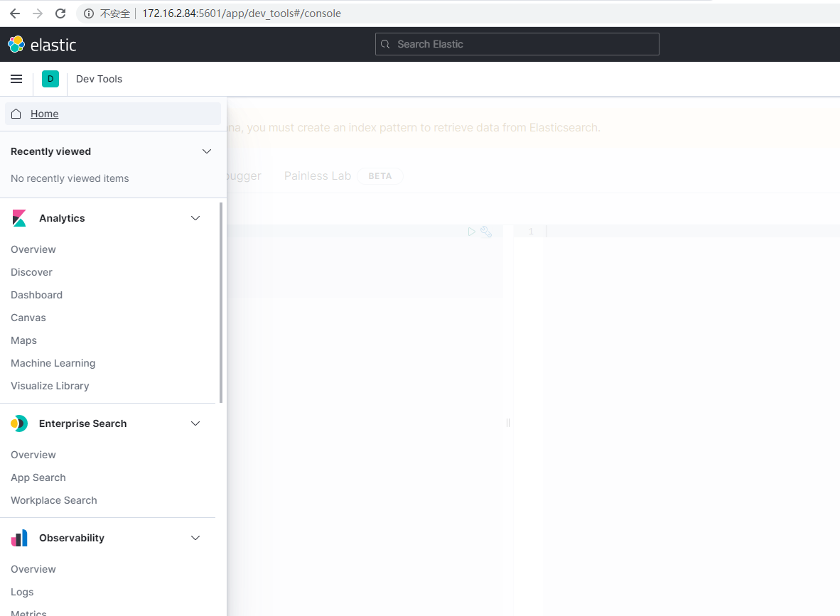Open Logs under Observability
This screenshot has height=616, width=840.
click(x=22, y=592)
